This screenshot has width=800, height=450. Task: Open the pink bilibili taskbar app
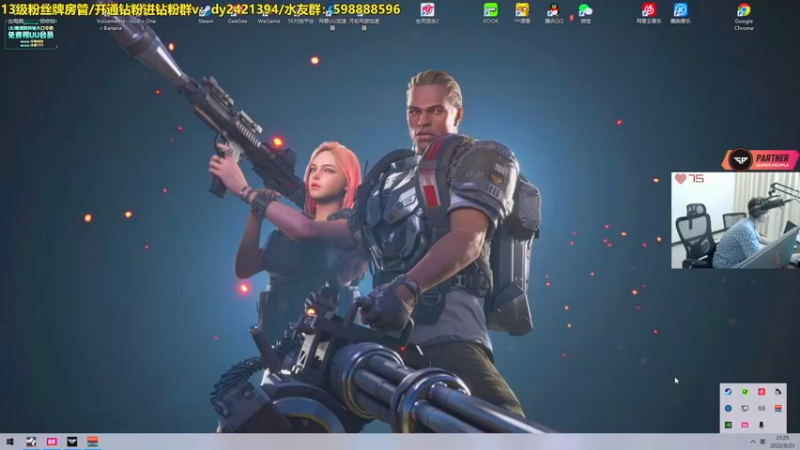pos(52,441)
